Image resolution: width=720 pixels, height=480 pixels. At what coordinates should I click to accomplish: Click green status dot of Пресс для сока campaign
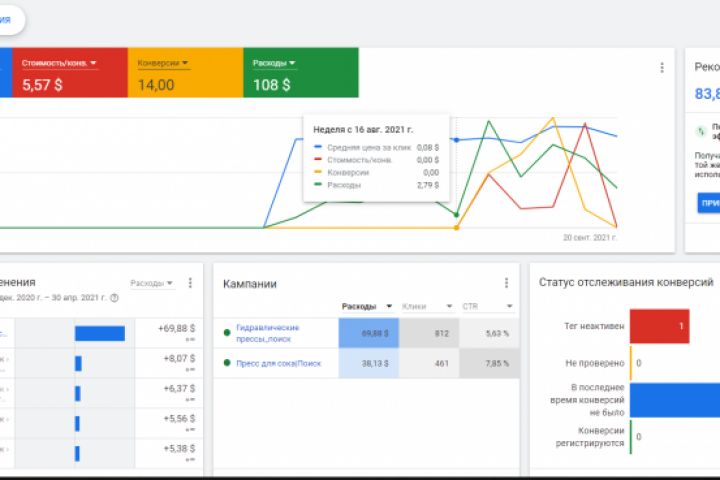coord(227,363)
